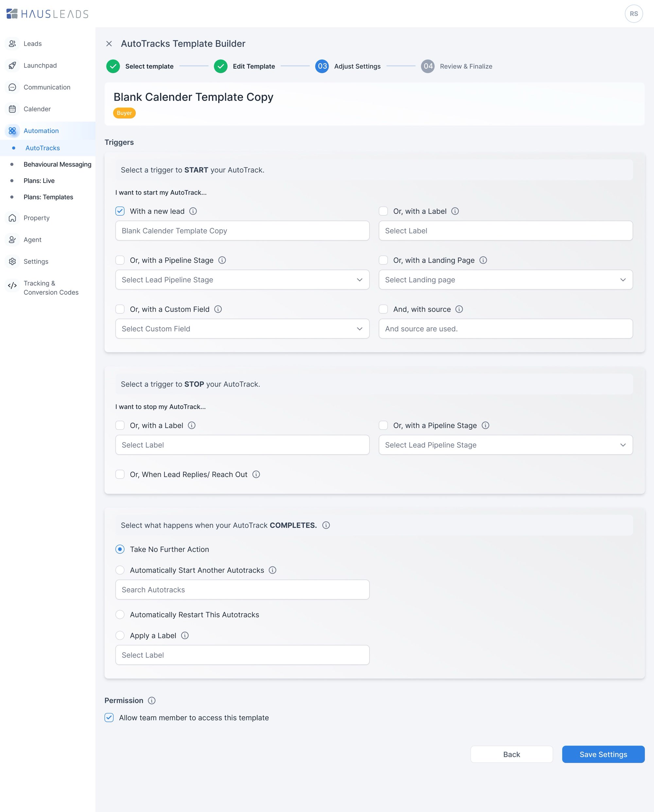Viewport: 654px width, 812px height.
Task: Go to Plans: Live
Action: [39, 181]
